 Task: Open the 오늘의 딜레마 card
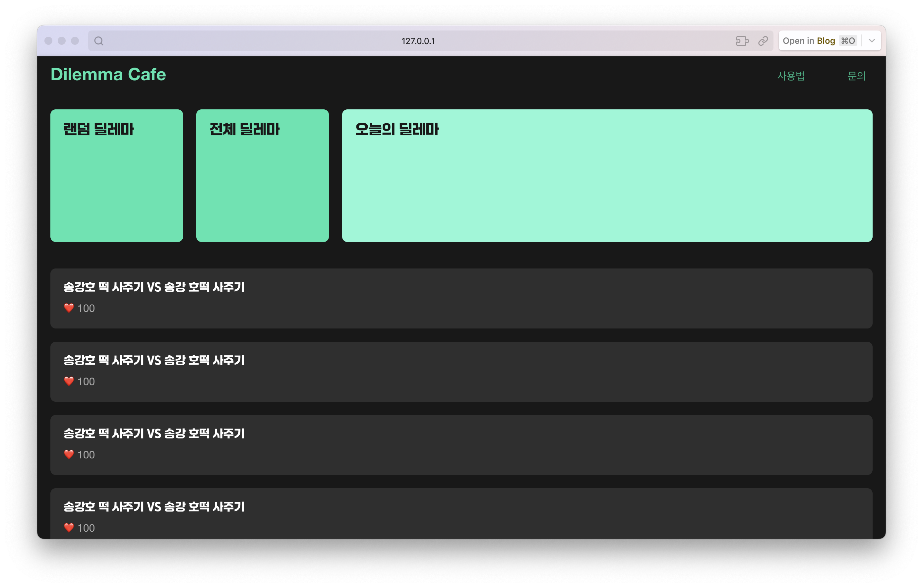(x=607, y=176)
